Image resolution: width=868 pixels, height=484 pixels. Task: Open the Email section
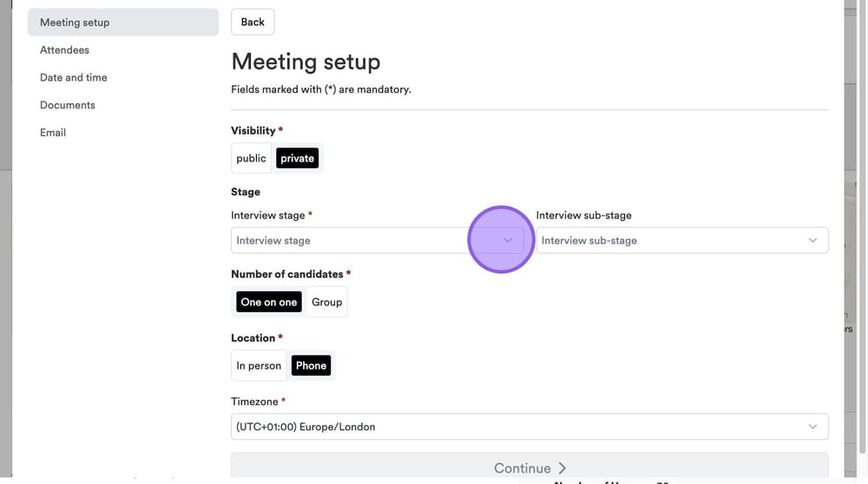[x=53, y=133]
